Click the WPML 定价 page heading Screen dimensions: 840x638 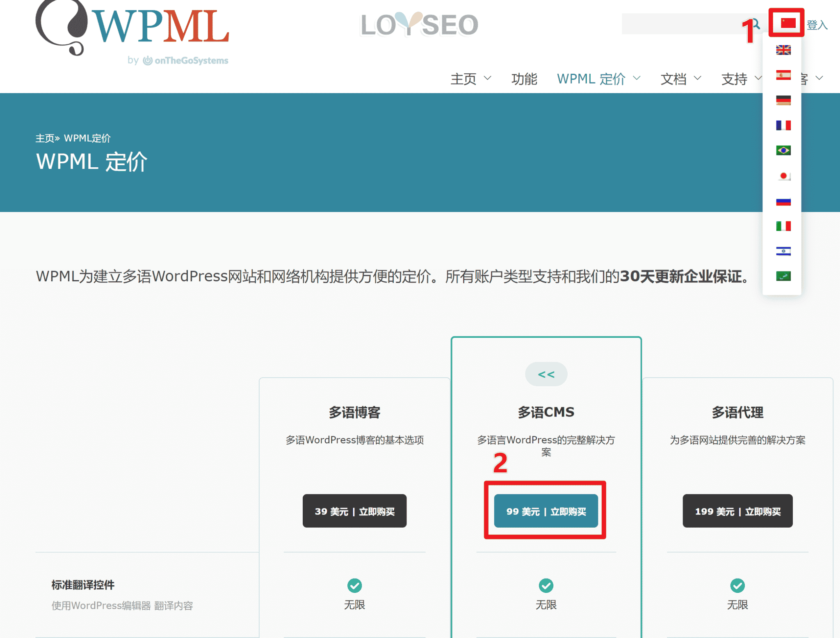(x=91, y=162)
